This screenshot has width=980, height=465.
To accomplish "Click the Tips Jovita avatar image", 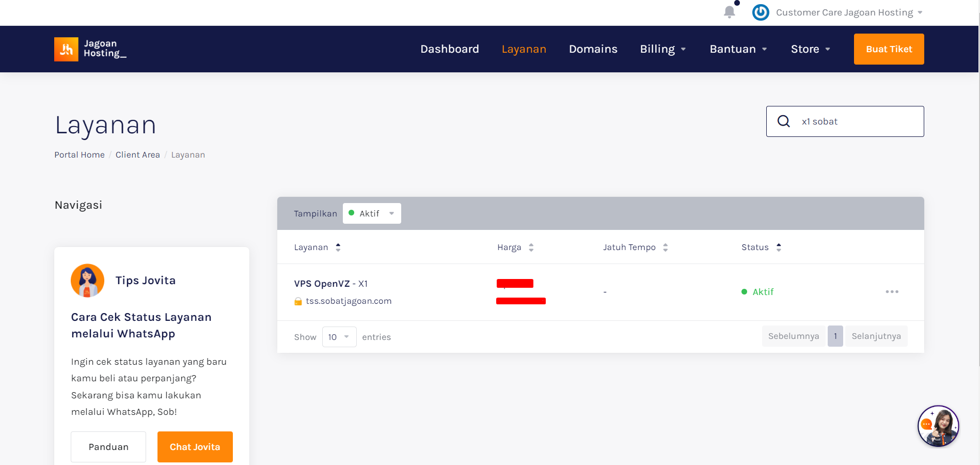I will [x=87, y=281].
